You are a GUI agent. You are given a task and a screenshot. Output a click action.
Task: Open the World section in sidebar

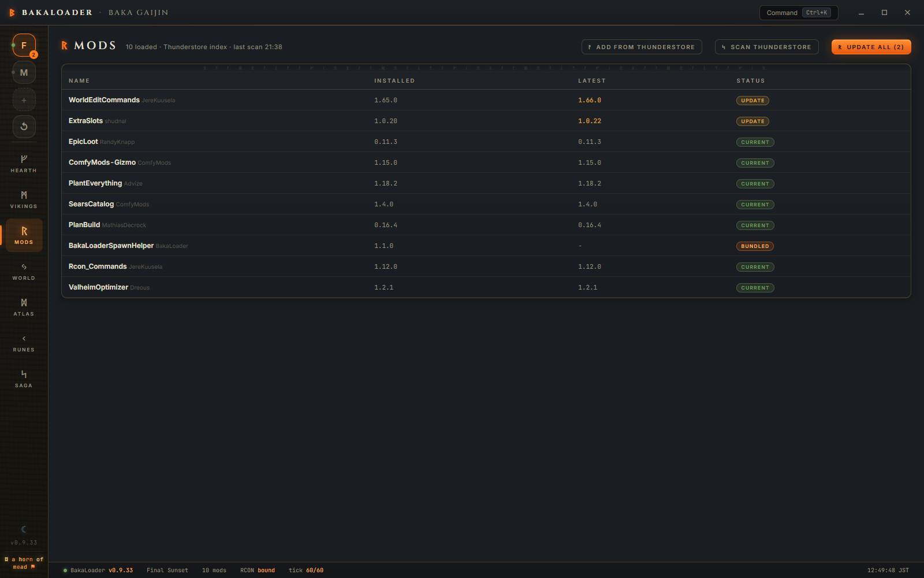click(24, 271)
